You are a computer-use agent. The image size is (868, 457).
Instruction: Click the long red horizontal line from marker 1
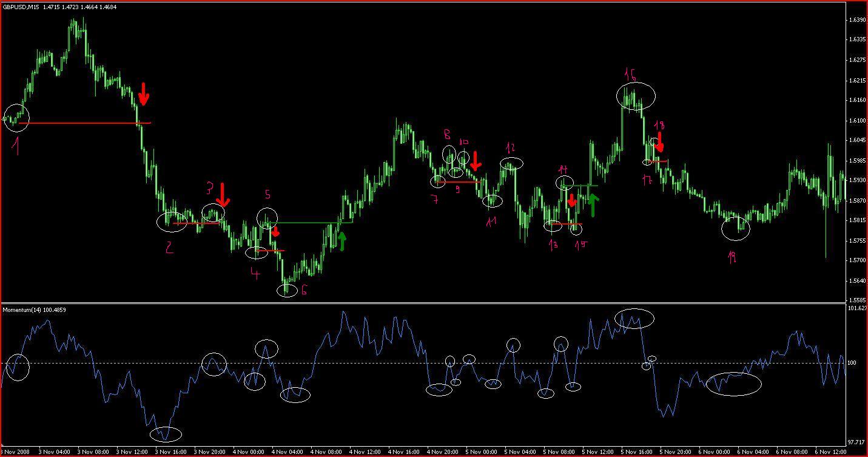point(84,123)
